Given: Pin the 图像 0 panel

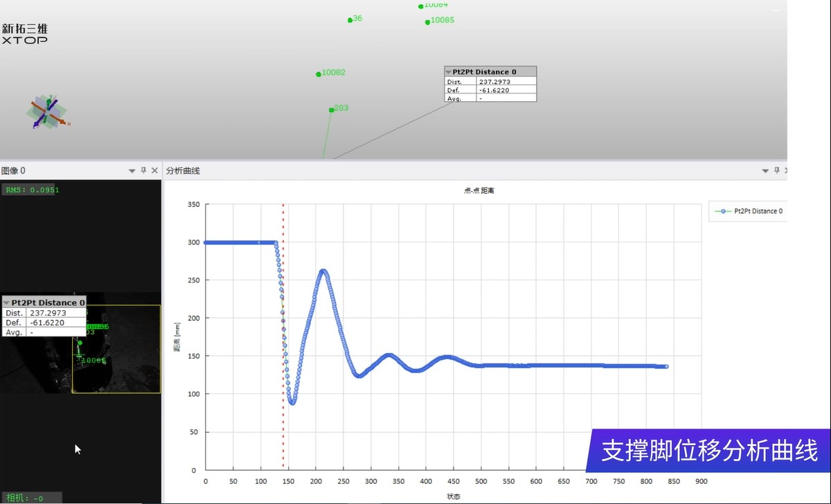Looking at the screenshot, I should pos(143,170).
